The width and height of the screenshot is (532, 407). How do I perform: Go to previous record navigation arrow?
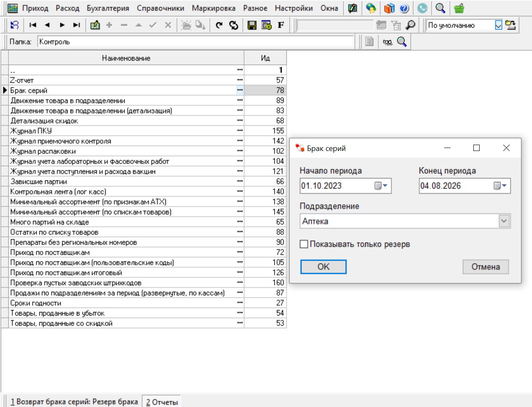tap(47, 25)
